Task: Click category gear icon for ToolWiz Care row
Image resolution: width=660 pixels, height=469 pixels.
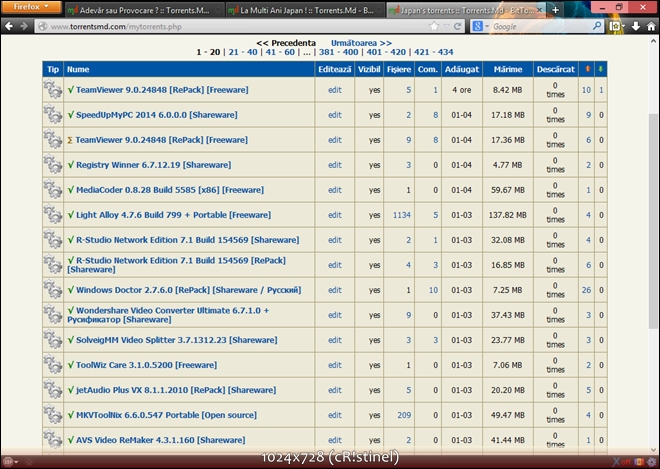Action: coord(53,365)
